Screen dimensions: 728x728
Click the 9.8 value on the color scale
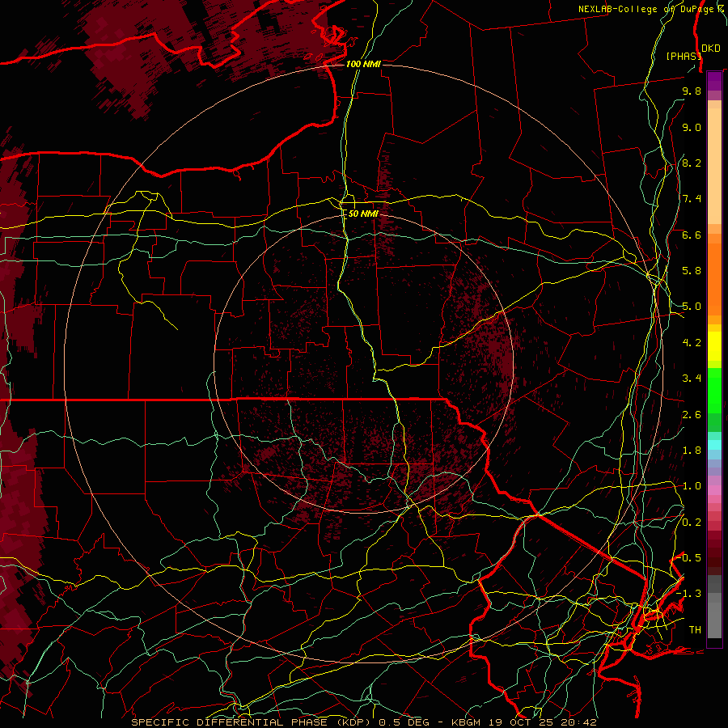tap(692, 91)
